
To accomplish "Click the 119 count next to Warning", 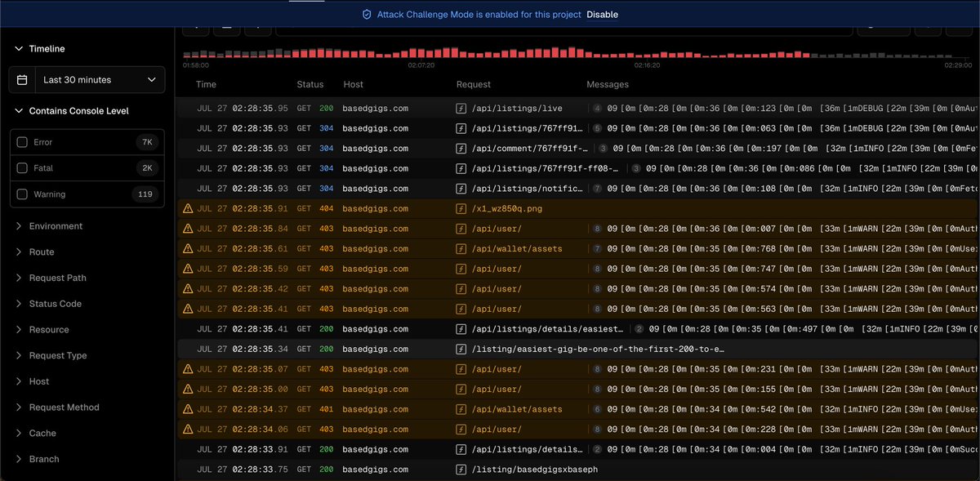I will pyautogui.click(x=145, y=194).
